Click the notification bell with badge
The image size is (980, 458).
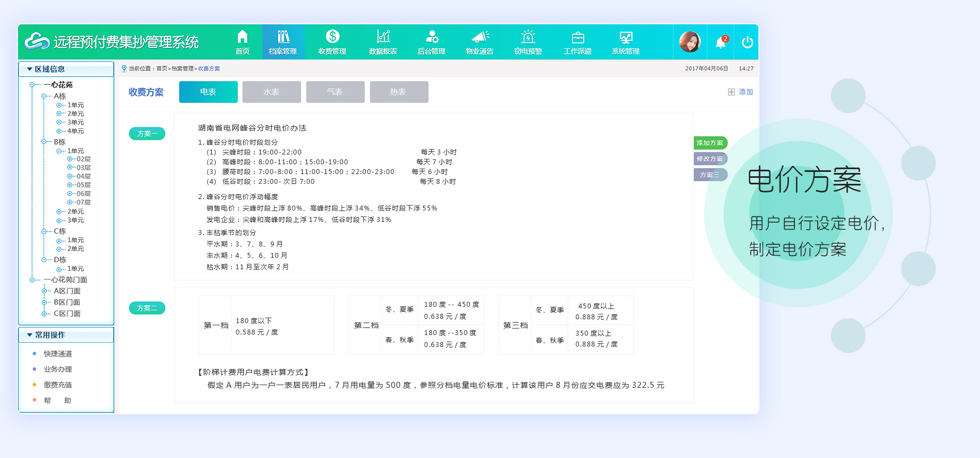721,42
